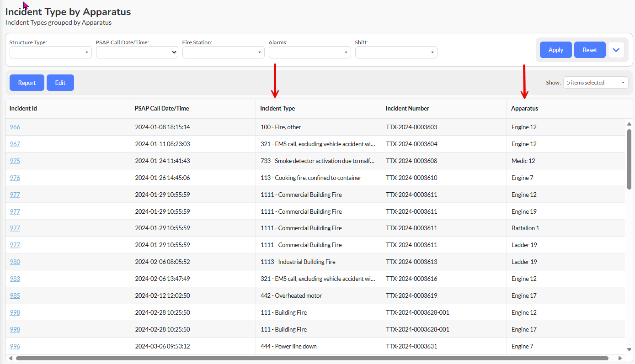Click the horizontal scrollbar left arrow

(x=11, y=359)
